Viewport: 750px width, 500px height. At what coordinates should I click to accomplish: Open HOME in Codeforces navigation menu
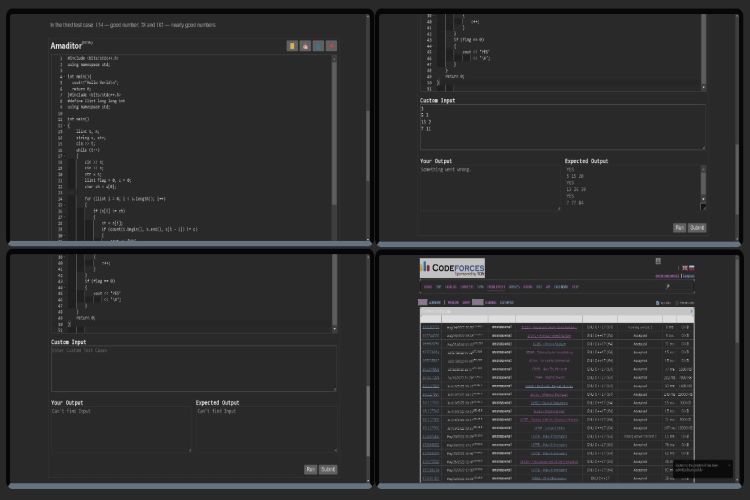427,286
